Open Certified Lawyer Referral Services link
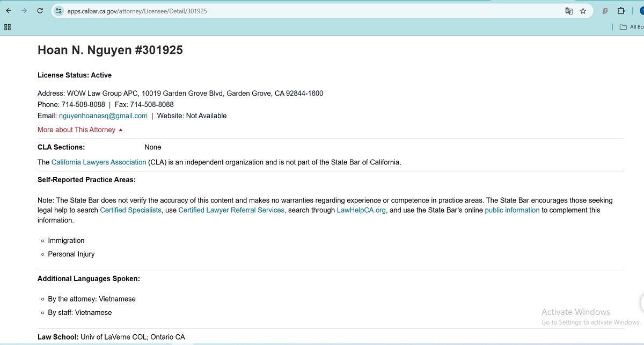644x345 pixels. [231, 210]
